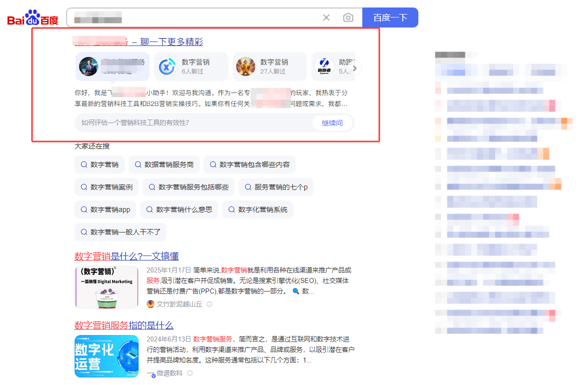This screenshot has height=385, width=588.
Task: Click date text 2024年6月13日
Action: [169, 339]
